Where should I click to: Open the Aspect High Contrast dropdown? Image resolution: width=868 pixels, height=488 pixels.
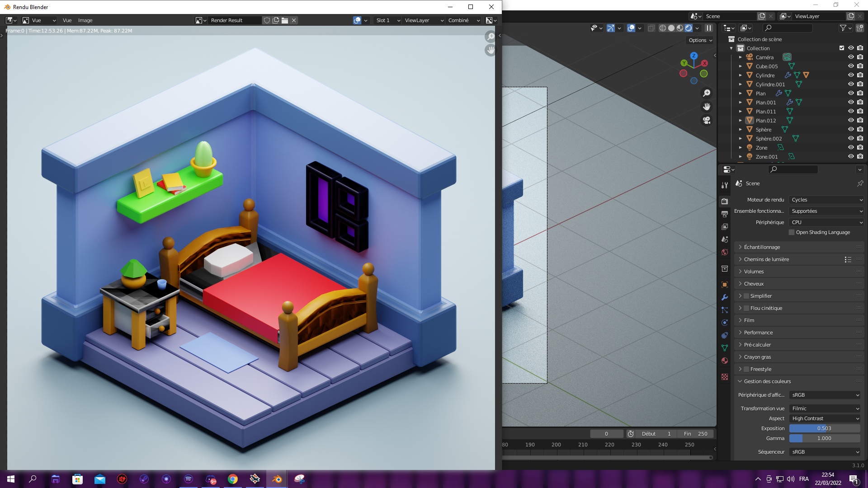point(825,418)
